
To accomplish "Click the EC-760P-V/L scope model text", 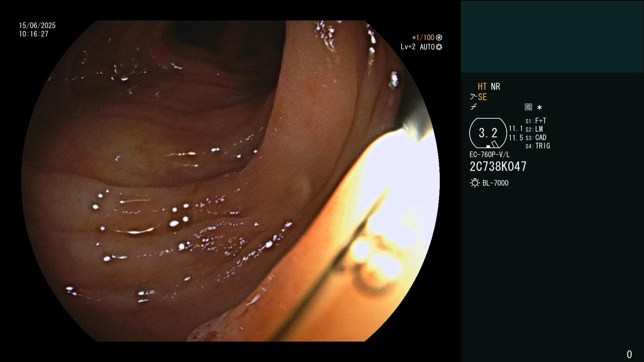I will [x=490, y=155].
